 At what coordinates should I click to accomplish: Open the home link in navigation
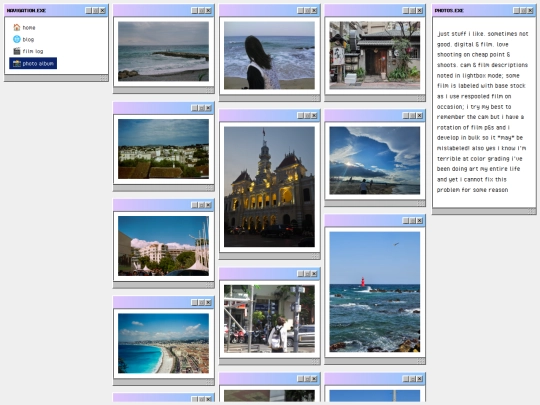tap(29, 28)
